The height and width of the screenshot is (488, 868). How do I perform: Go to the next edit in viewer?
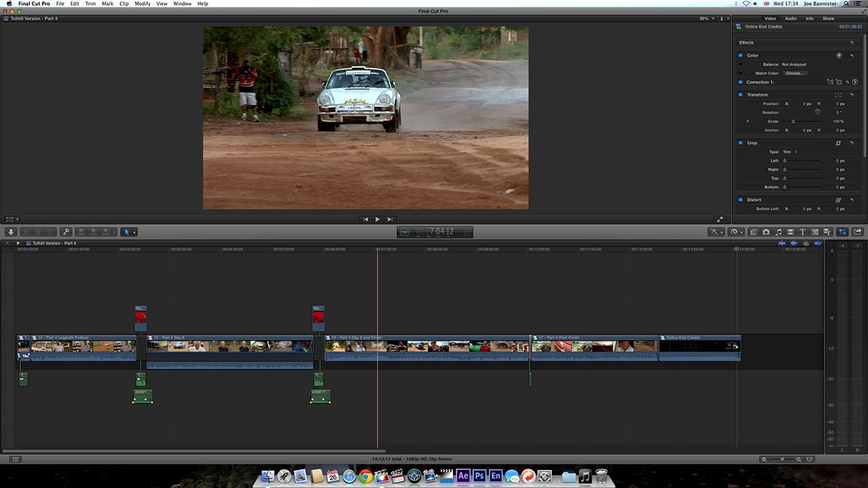coord(390,219)
